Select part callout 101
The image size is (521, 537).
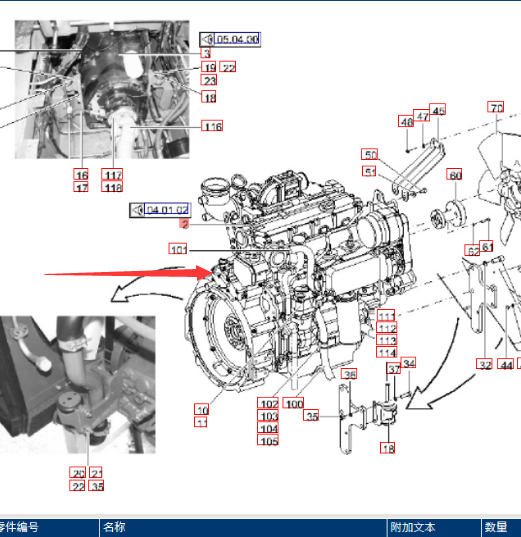[x=178, y=249]
